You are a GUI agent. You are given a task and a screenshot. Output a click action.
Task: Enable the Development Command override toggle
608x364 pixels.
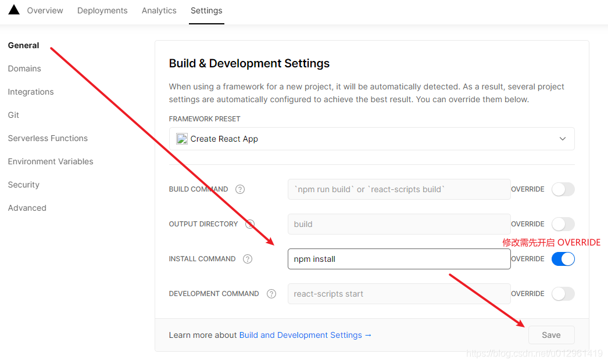click(563, 294)
